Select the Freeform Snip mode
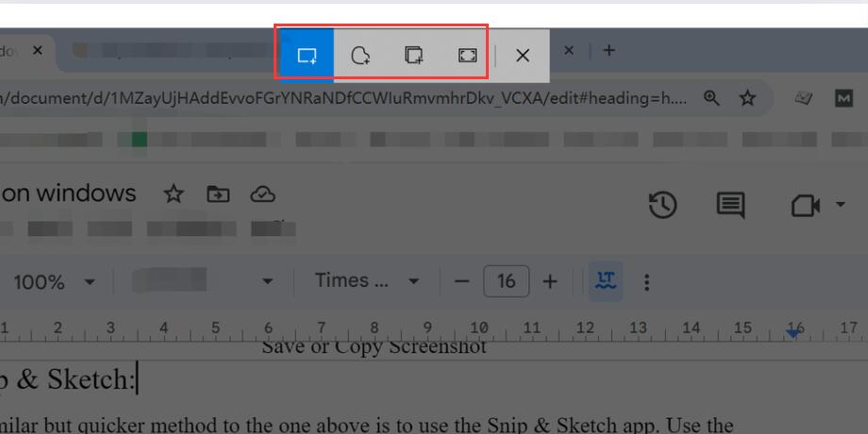The image size is (868, 434). tap(360, 56)
